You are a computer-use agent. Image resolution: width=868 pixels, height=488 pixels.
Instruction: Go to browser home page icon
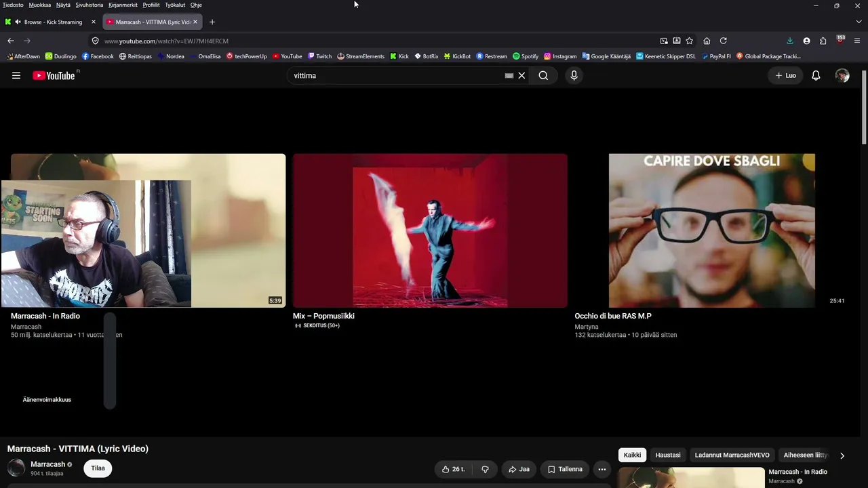(707, 41)
